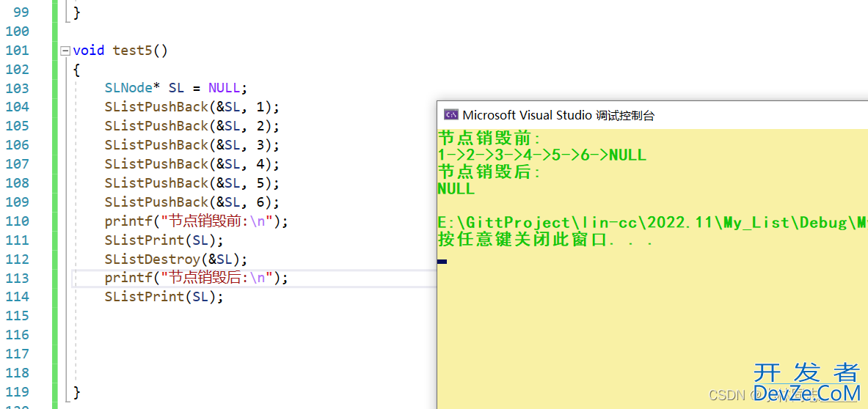Click SListPushBack(&SL, 6) statement
The height and width of the screenshot is (409, 868).
(x=192, y=202)
